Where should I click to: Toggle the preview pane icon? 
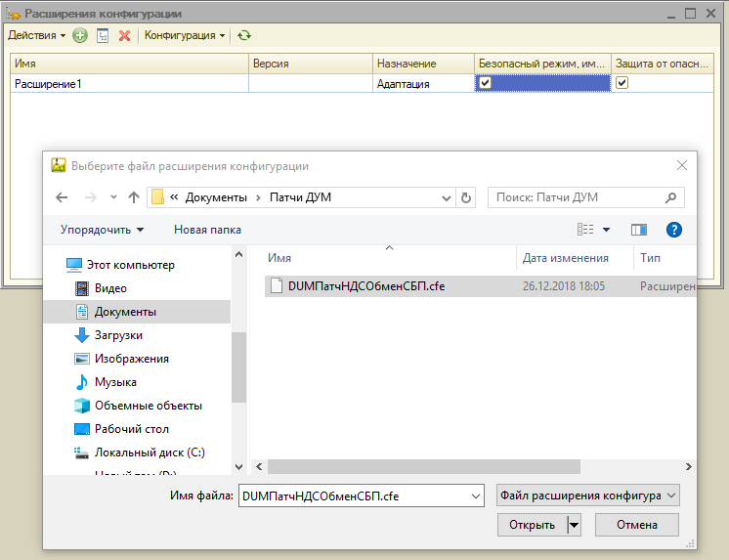pyautogui.click(x=639, y=230)
